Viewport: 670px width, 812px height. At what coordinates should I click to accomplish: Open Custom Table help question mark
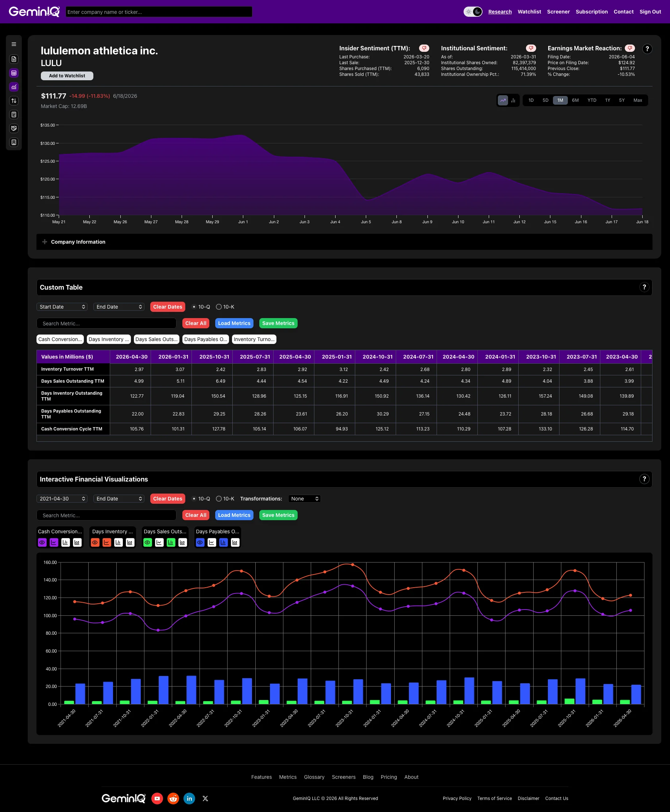click(644, 287)
